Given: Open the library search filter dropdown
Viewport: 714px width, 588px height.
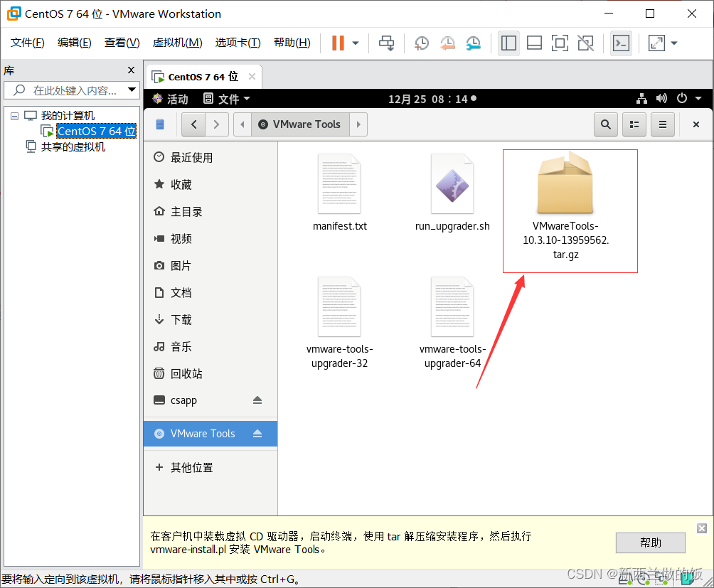Looking at the screenshot, I should tap(132, 90).
